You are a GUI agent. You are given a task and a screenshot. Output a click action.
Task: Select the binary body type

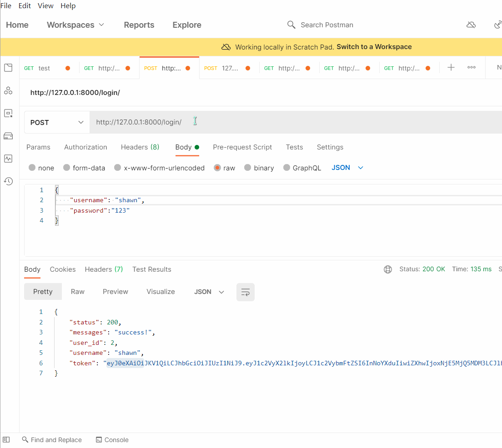coord(248,168)
